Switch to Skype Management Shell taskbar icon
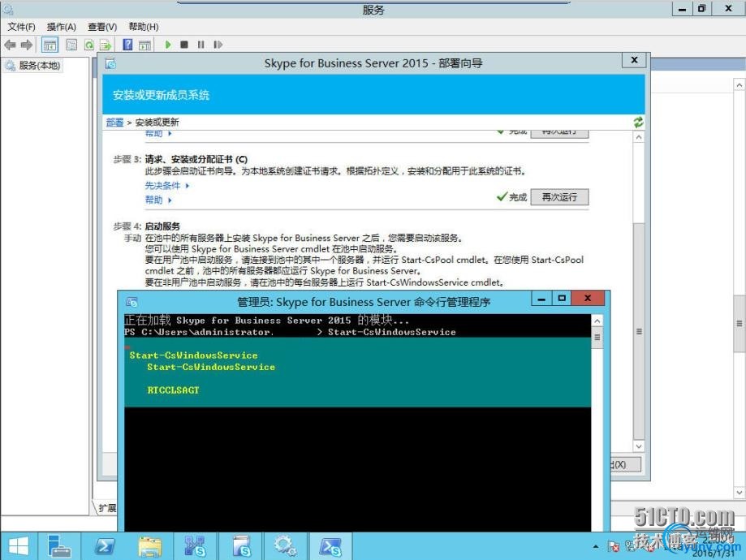Viewport: 746px width, 560px height. 330,546
